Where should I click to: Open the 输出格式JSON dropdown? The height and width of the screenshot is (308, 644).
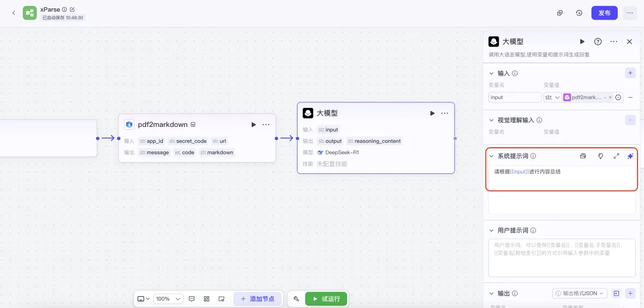580,293
